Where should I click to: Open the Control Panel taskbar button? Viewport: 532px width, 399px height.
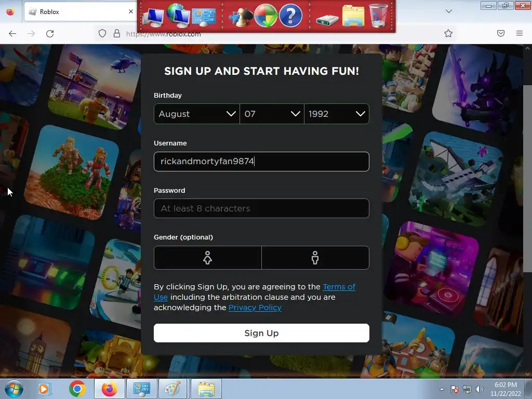pos(141,389)
